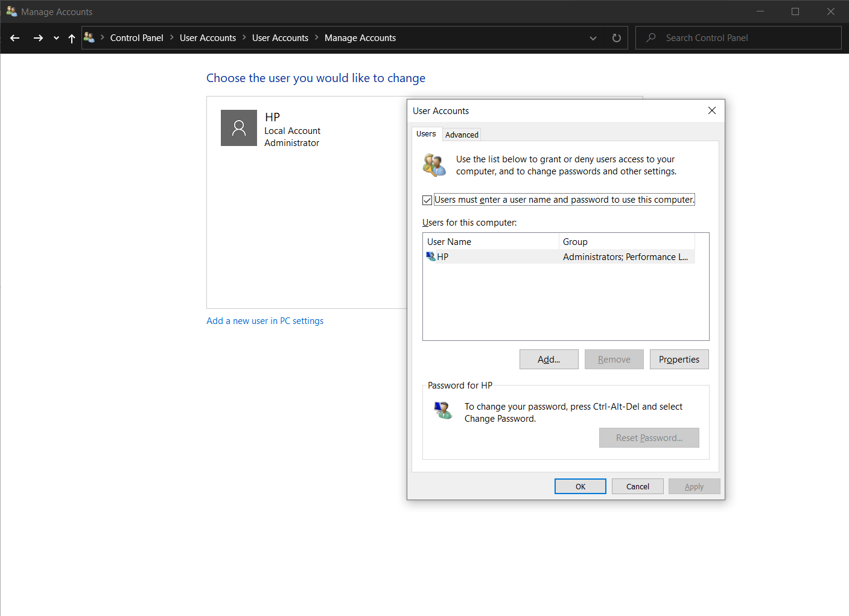The width and height of the screenshot is (849, 616).
Task: Select the Users tab
Action: [x=427, y=133]
